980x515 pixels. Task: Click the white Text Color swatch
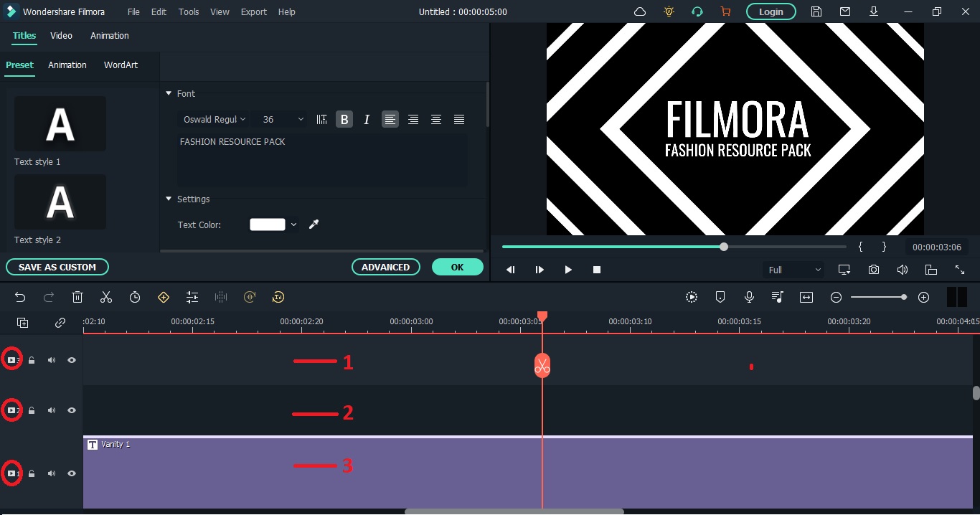[268, 225]
